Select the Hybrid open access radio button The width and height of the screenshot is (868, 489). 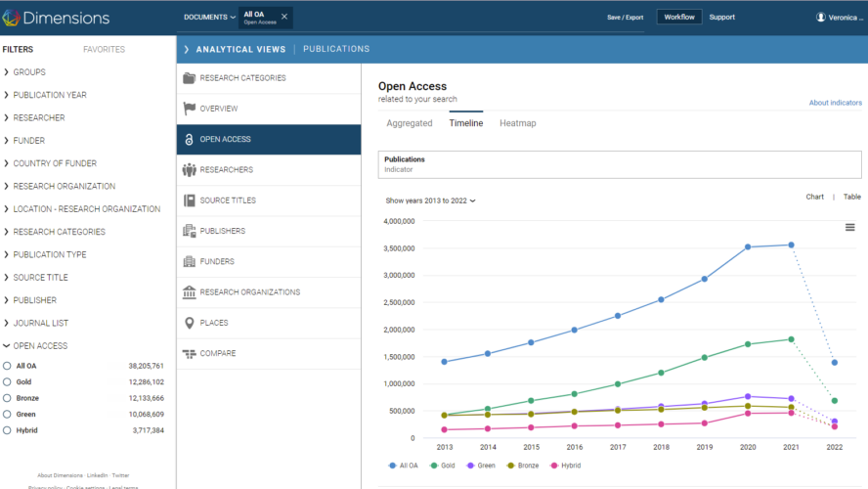[8, 430]
